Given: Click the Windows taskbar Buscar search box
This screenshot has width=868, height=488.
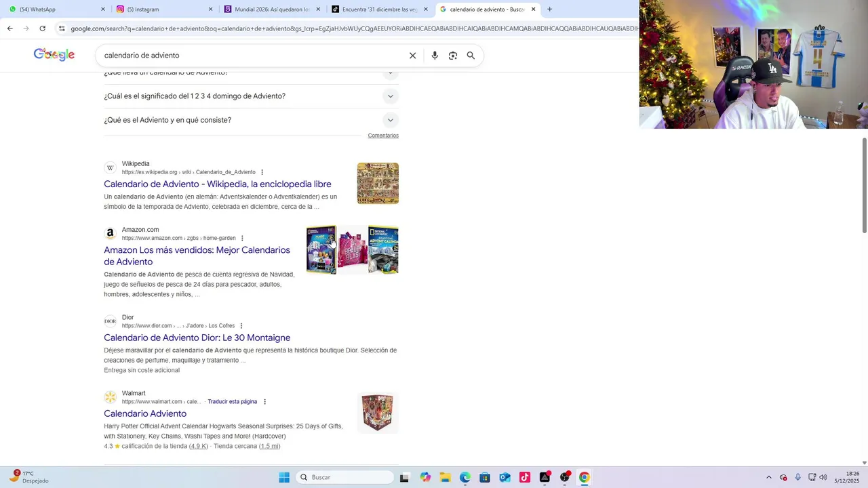Looking at the screenshot, I should click(345, 477).
